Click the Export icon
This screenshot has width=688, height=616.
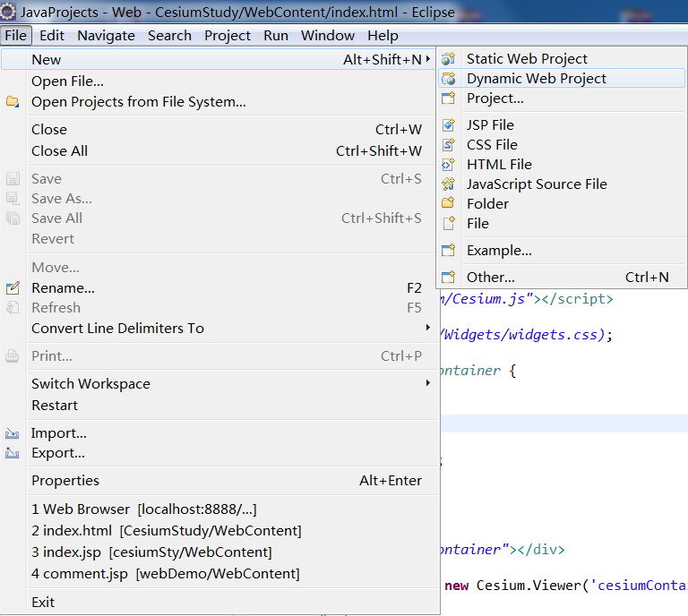(13, 453)
